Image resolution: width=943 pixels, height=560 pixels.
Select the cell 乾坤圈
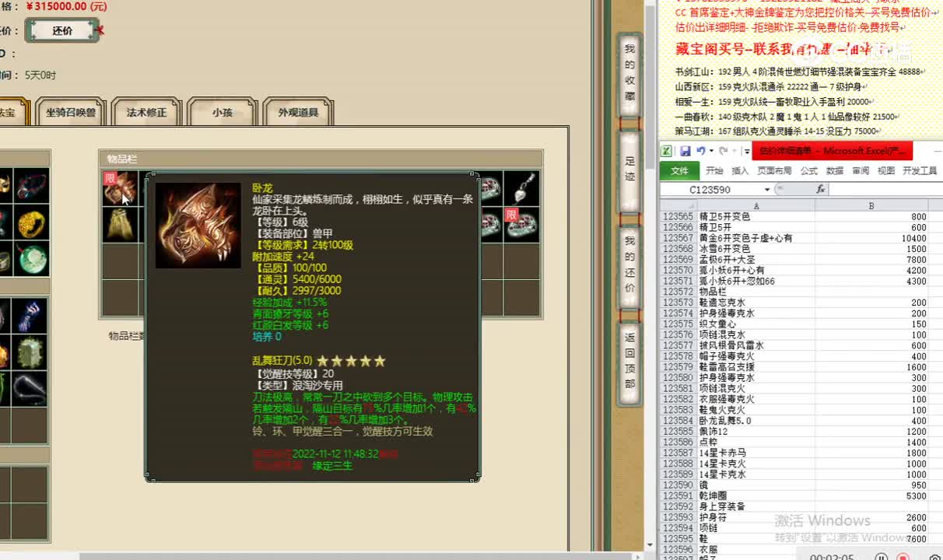[x=756, y=495]
